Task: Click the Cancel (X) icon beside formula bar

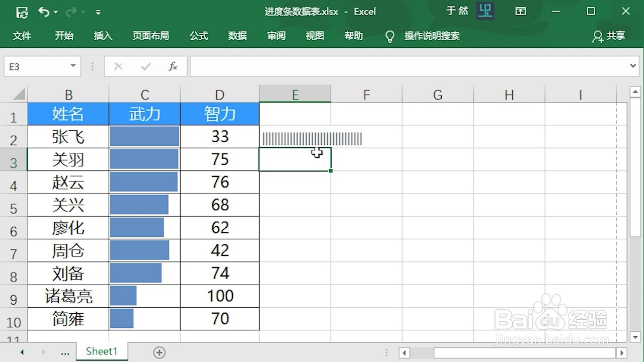Action: pyautogui.click(x=118, y=66)
